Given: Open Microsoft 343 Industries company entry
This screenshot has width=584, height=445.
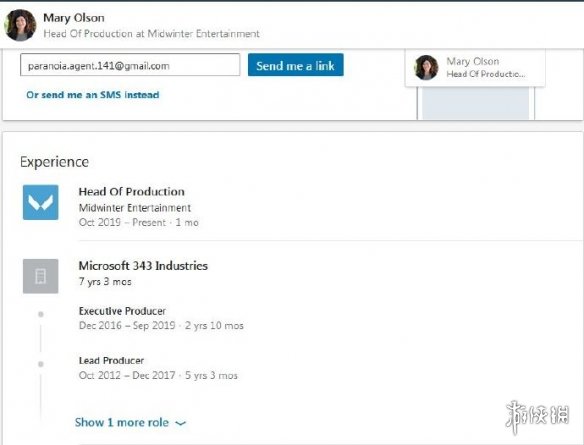Looking at the screenshot, I should 143,266.
